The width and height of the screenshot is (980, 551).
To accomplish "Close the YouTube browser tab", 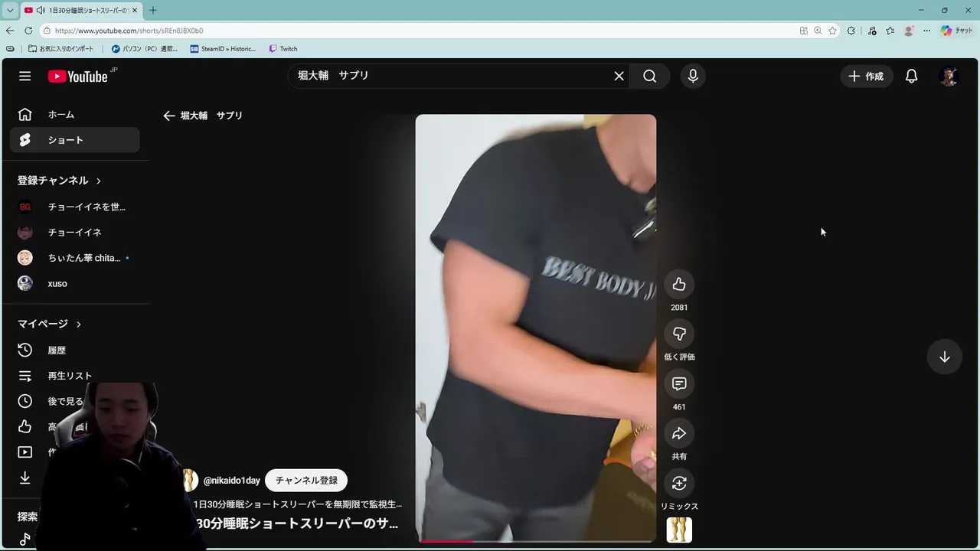I will point(136,10).
